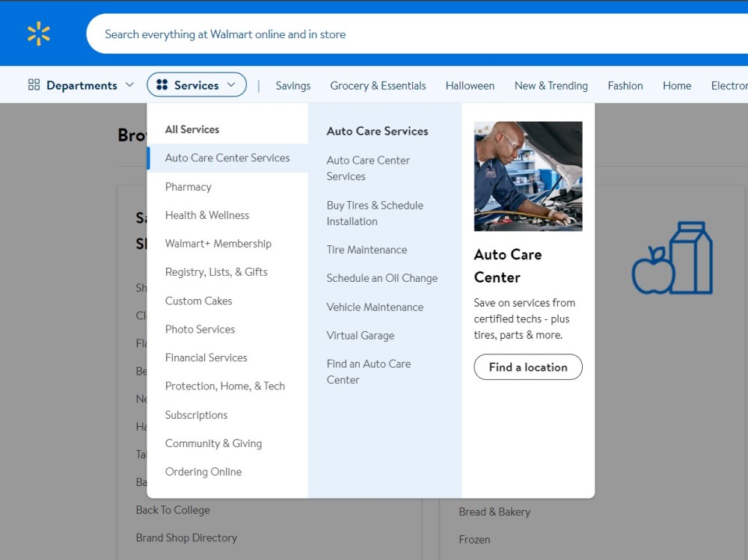Select Financial Services category
Image resolution: width=748 pixels, height=560 pixels.
pyautogui.click(x=206, y=357)
